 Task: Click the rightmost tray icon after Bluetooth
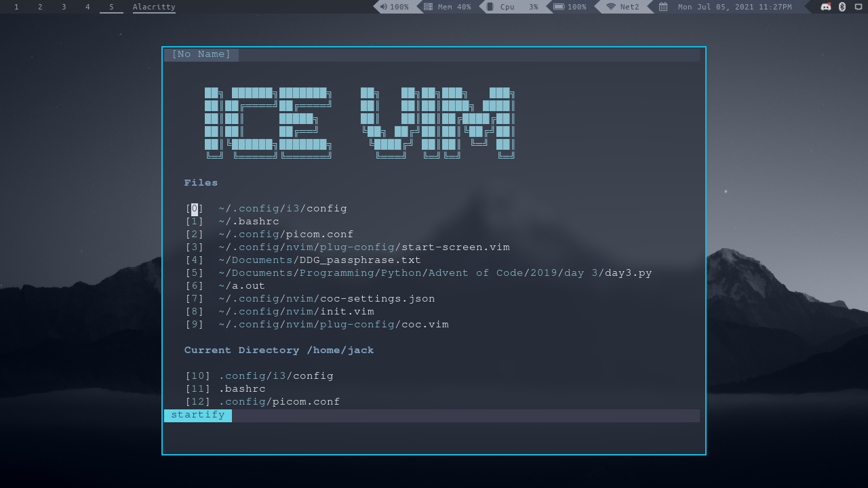point(859,7)
